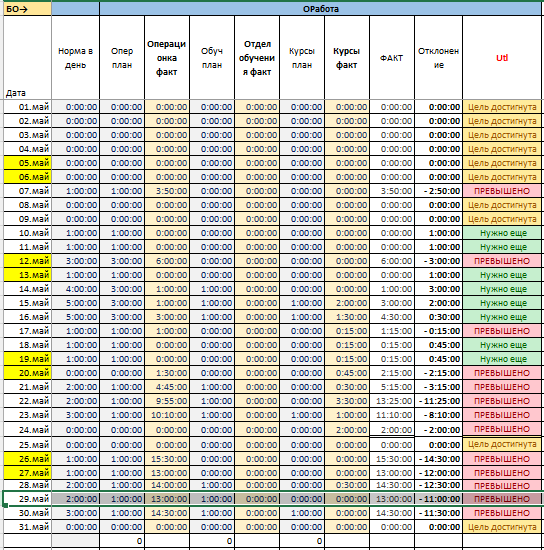This screenshot has height=550, width=544.
Task: Click the -12:30:00 deviation cell for 28.май
Action: [x=438, y=485]
